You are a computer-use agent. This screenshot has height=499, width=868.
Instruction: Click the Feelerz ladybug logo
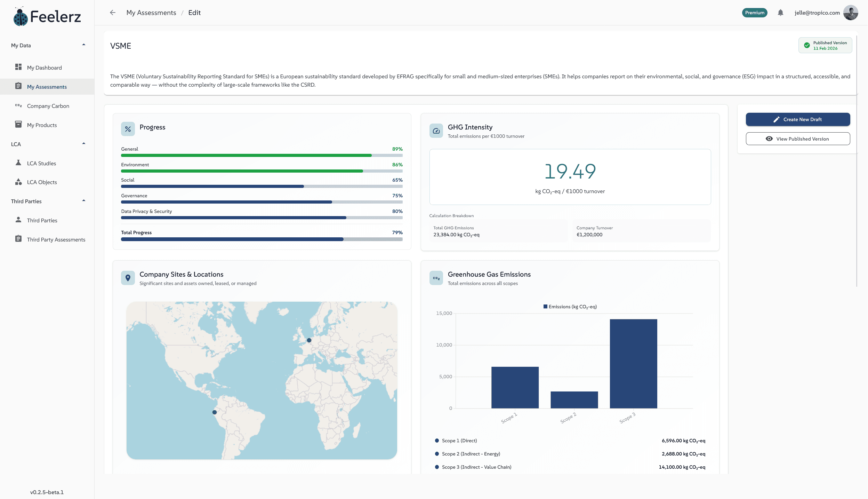click(x=21, y=17)
